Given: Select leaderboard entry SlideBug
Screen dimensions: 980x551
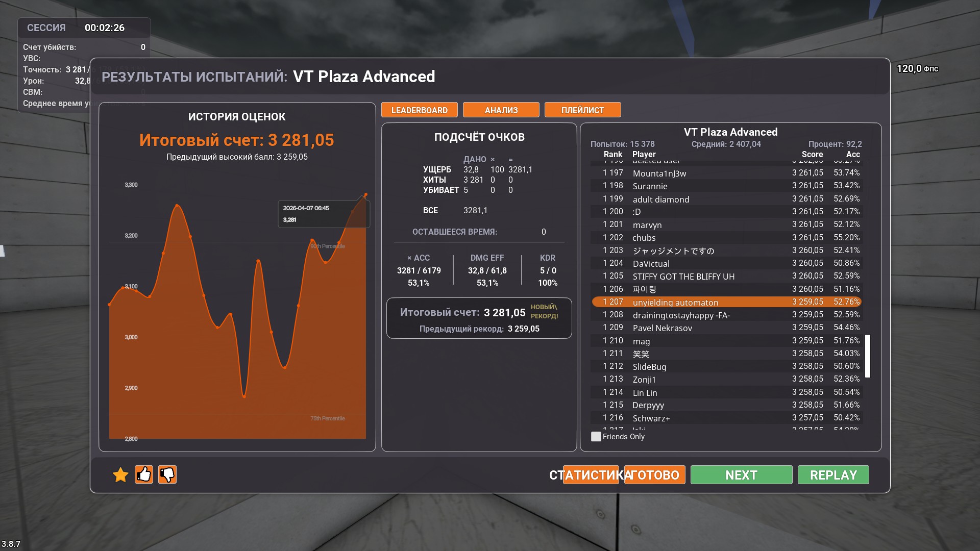Looking at the screenshot, I should [x=649, y=367].
